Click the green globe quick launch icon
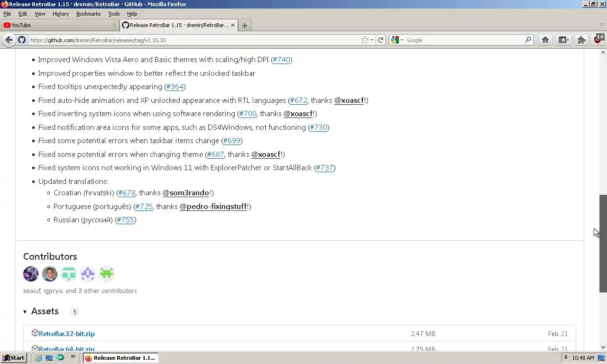 click(x=60, y=358)
